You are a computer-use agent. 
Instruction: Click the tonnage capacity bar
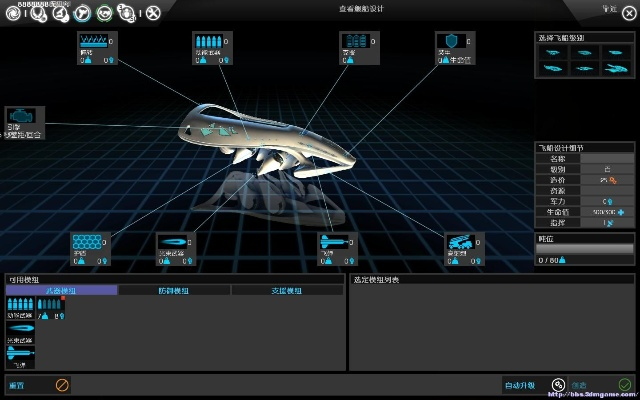point(585,249)
